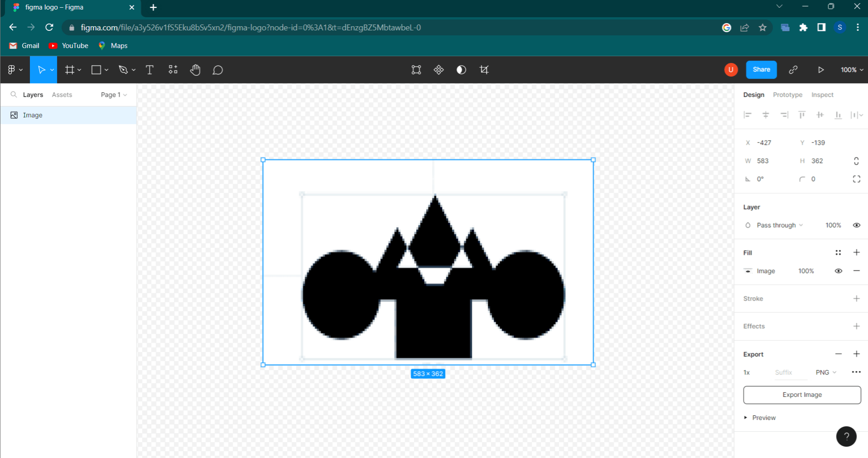868x458 pixels.
Task: Click the width W input field
Action: pyautogui.click(x=768, y=161)
